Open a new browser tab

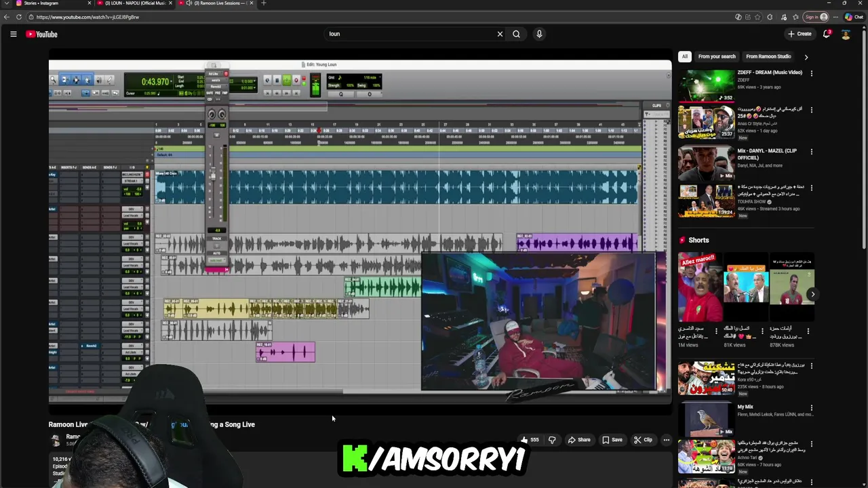pyautogui.click(x=264, y=3)
